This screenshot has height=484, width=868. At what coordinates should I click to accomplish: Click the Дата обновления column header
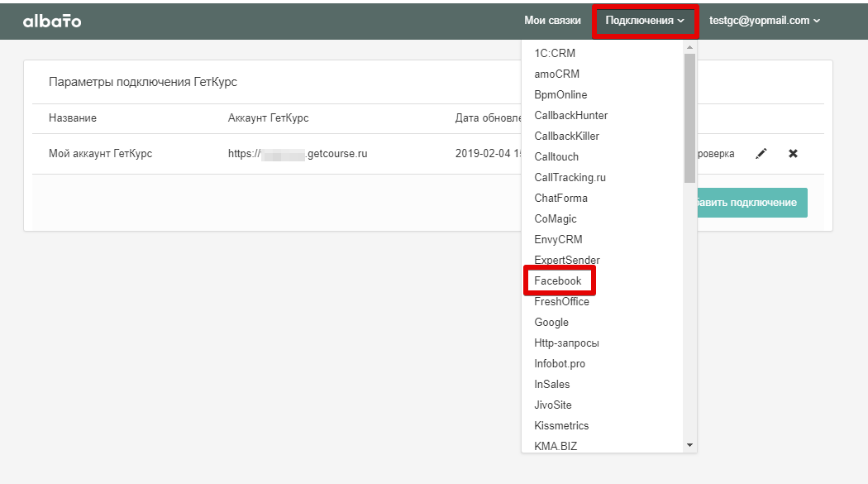coord(489,118)
